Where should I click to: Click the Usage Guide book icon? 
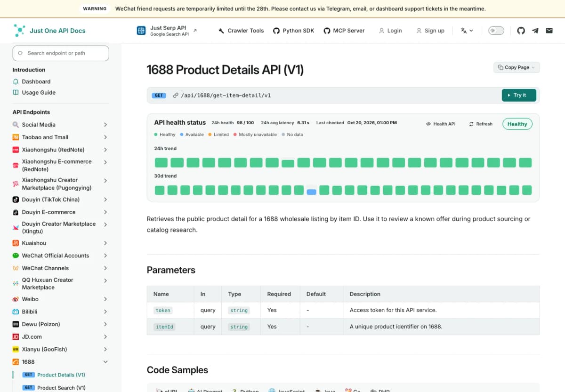click(x=16, y=93)
